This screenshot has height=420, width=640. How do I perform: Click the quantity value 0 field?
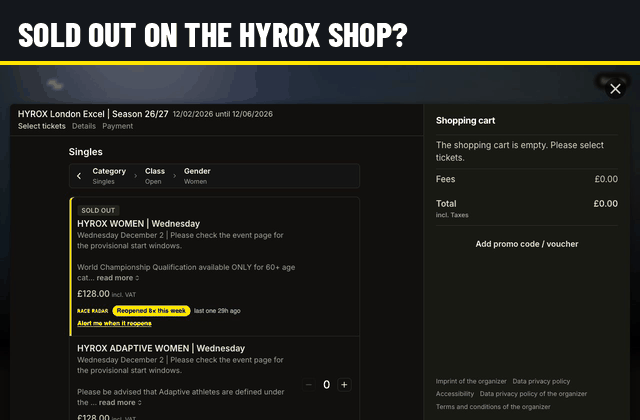pos(327,384)
